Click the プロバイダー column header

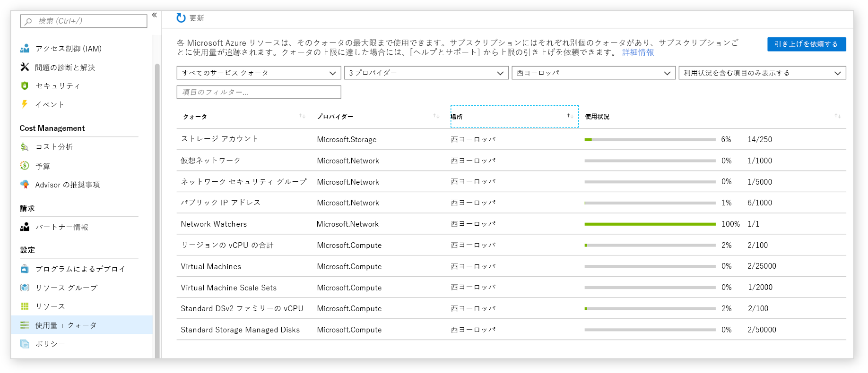[x=335, y=117]
